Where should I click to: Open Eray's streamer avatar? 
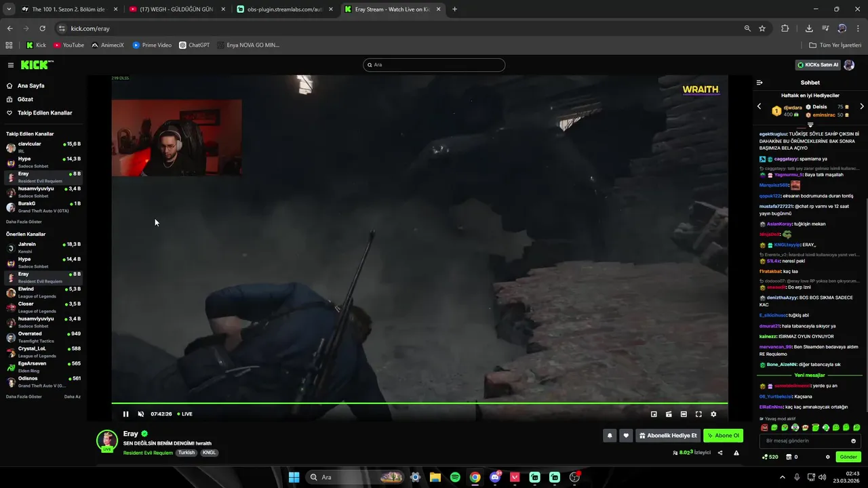[x=107, y=440]
